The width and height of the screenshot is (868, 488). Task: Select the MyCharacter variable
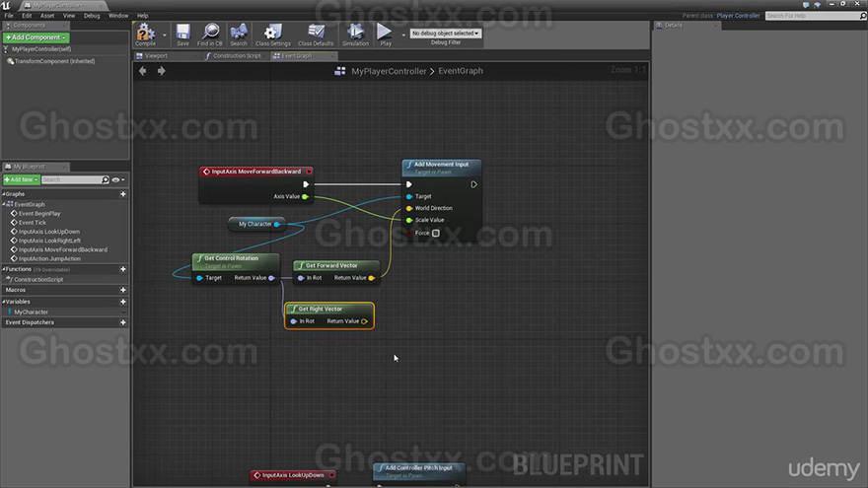click(x=31, y=313)
